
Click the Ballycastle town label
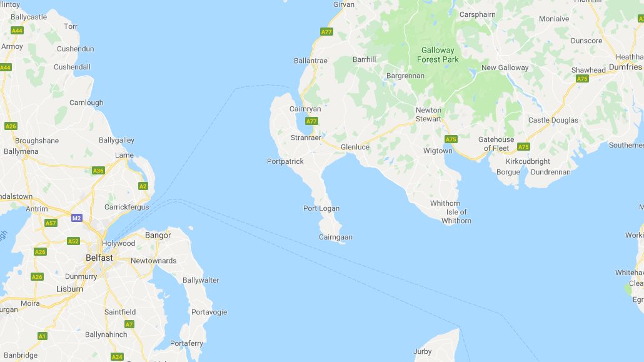29,18
